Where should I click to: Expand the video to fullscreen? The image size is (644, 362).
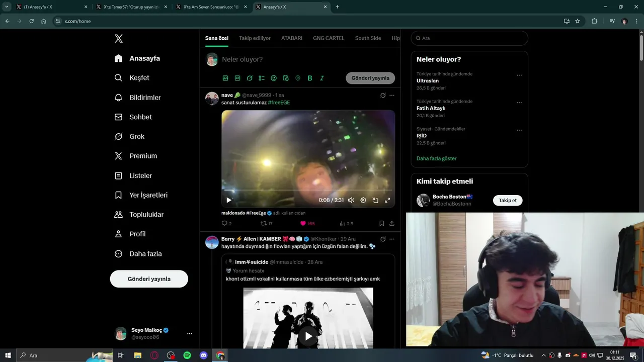387,200
